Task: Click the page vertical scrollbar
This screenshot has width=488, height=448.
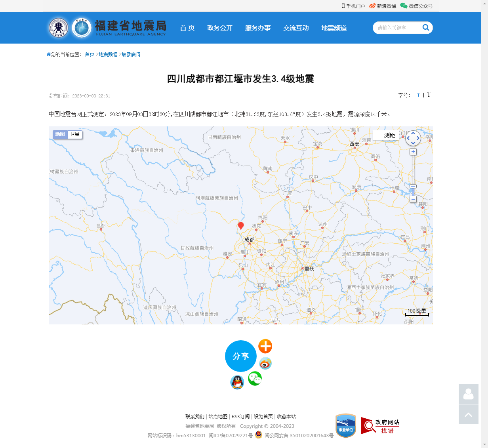Action: [484, 224]
